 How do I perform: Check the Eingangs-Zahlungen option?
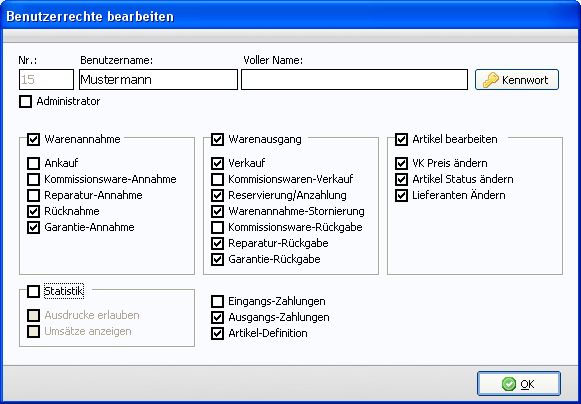pos(218,301)
